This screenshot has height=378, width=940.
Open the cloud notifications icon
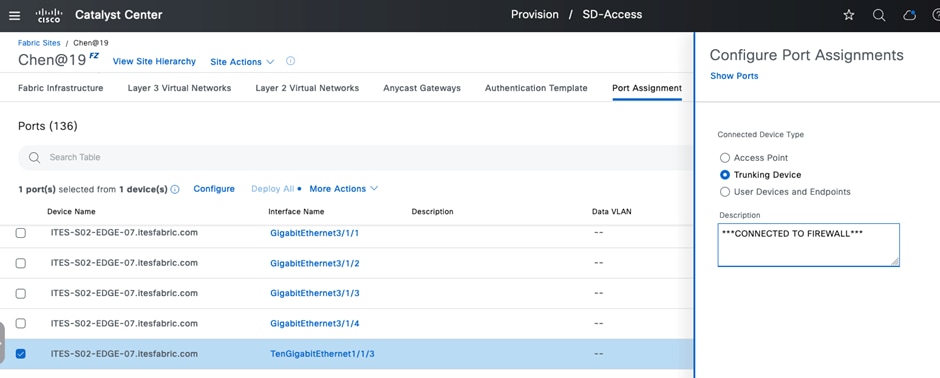909,15
